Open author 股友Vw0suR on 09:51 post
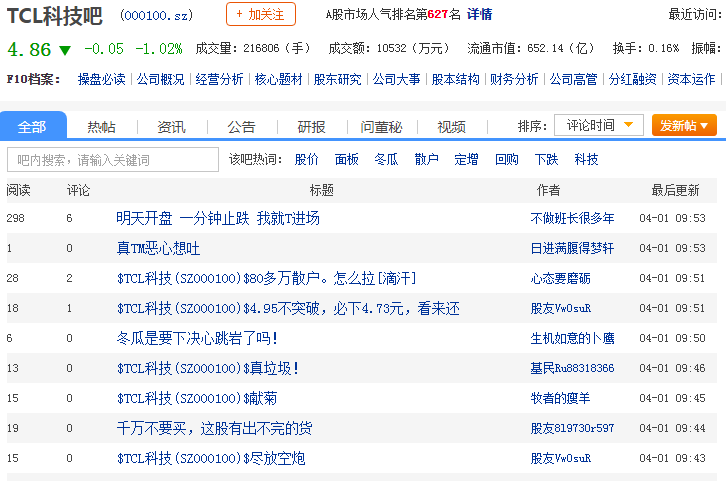The width and height of the screenshot is (726, 481). 561,308
